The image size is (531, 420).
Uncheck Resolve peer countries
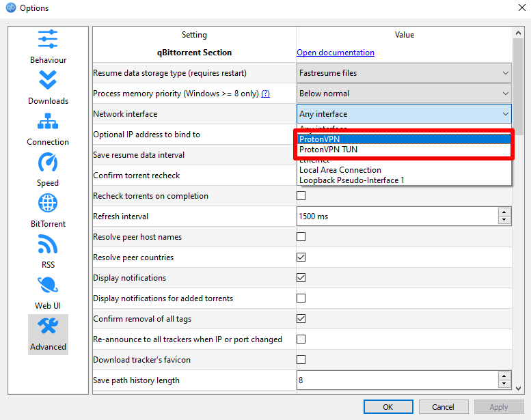click(x=301, y=257)
